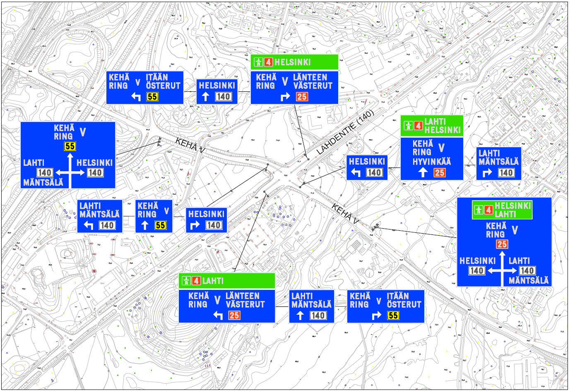Click the up arrow on the KEHÄ RING HYVINKÄÄ sign
This screenshot has height=392, width=570.
coord(423,172)
